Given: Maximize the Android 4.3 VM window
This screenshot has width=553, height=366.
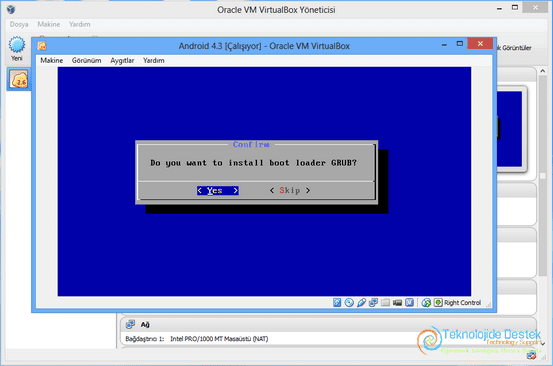Looking at the screenshot, I should pos(460,44).
